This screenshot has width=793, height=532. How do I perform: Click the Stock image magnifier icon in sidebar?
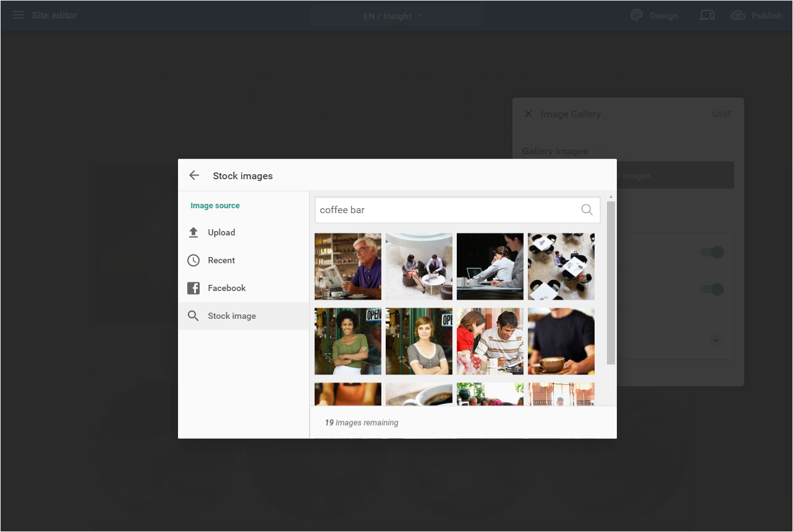pos(193,316)
